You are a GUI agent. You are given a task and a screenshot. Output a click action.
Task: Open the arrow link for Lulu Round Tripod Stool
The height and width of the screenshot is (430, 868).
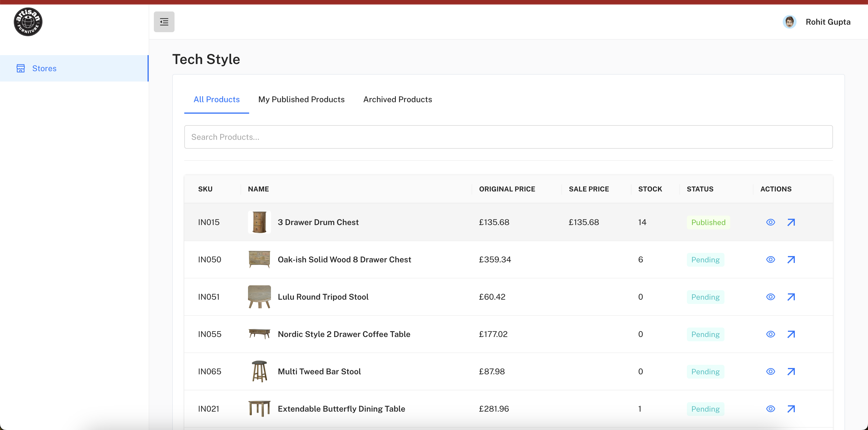pyautogui.click(x=791, y=297)
